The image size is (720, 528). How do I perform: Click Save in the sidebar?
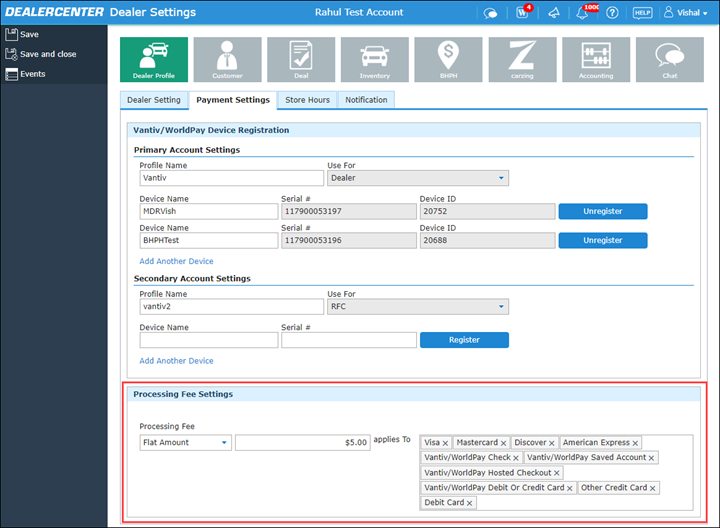pyautogui.click(x=22, y=34)
